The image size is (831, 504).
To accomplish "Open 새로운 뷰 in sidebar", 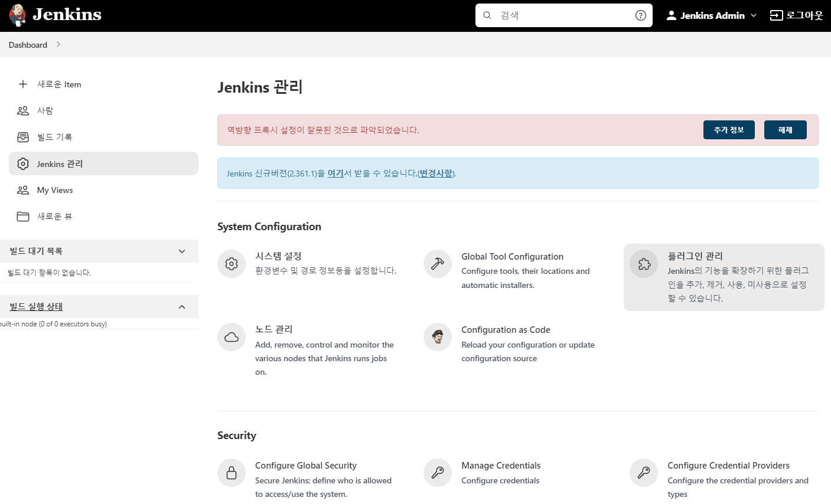I will coord(103,217).
